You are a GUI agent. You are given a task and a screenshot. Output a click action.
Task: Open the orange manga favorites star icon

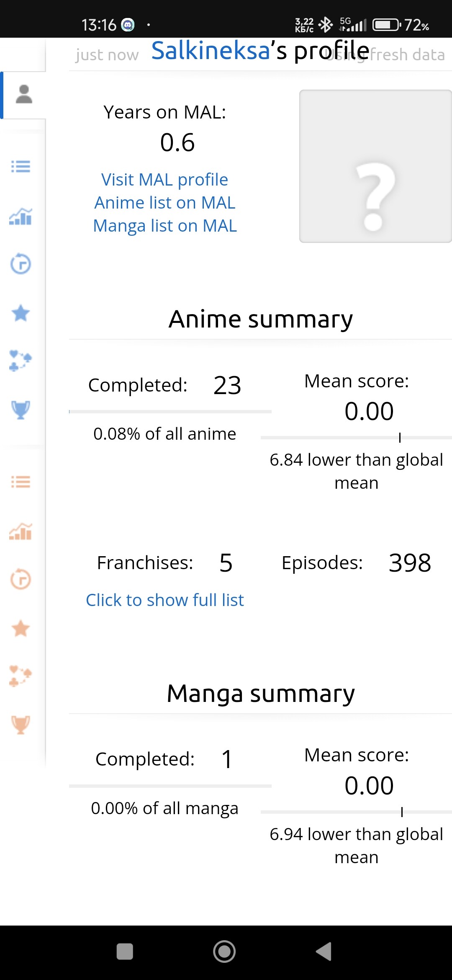tap(21, 629)
